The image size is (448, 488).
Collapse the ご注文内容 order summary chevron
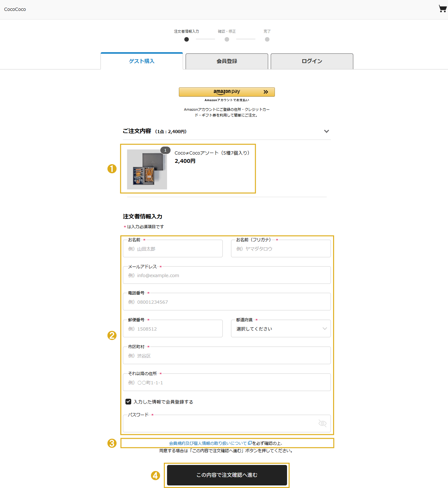coord(326,131)
